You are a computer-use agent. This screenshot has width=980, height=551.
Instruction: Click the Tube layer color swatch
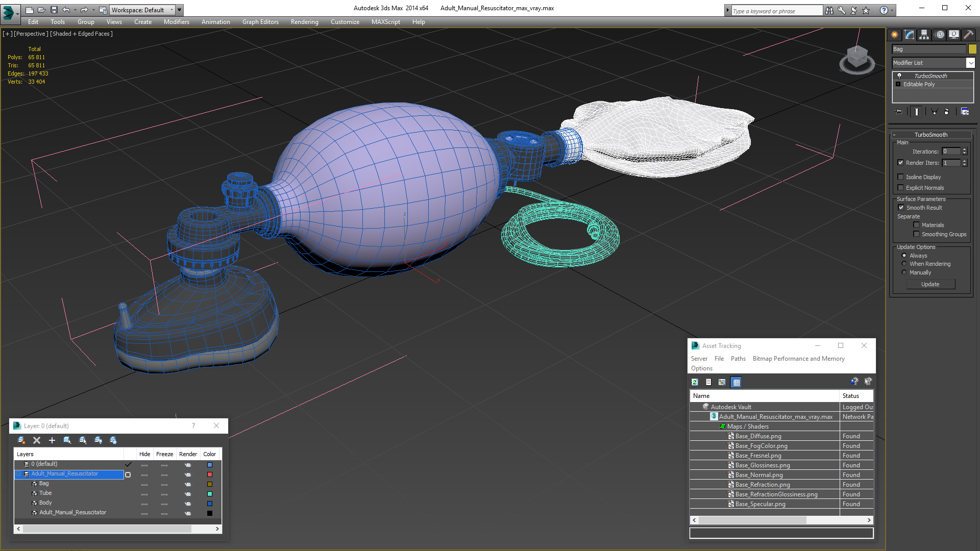210,494
